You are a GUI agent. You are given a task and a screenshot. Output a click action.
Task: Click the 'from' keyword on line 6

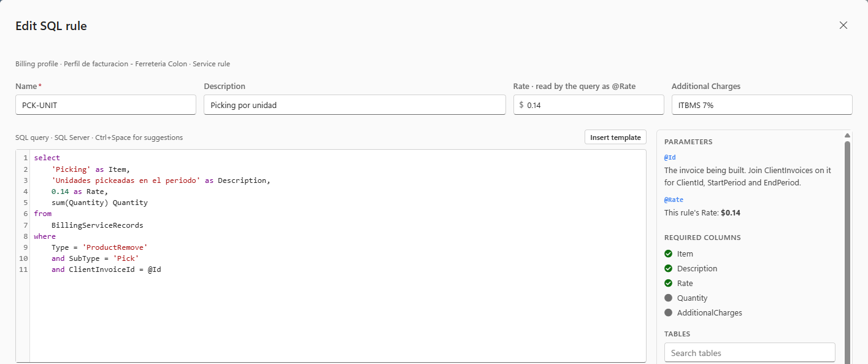click(43, 214)
